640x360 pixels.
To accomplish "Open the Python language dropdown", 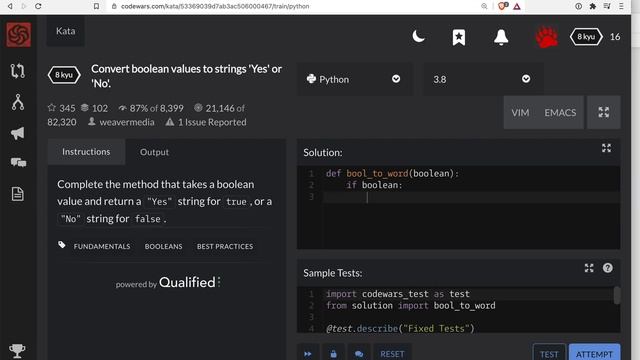I will (x=354, y=79).
